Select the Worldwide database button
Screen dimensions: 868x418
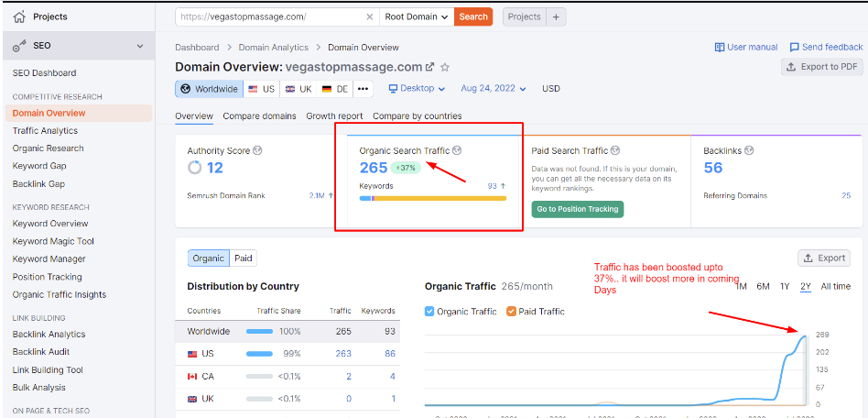(x=210, y=89)
